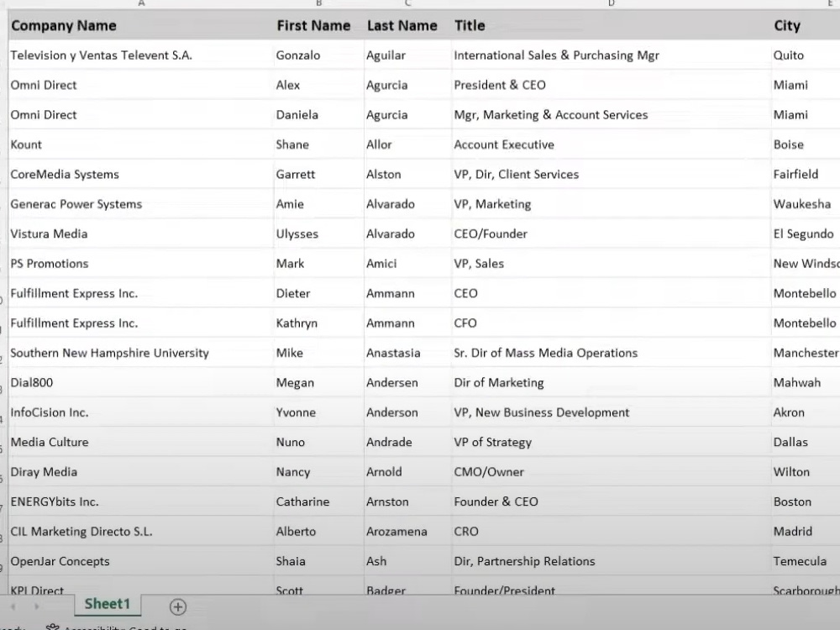Select the first name cell 'Alex'
This screenshot has width=840, height=630.
point(318,85)
